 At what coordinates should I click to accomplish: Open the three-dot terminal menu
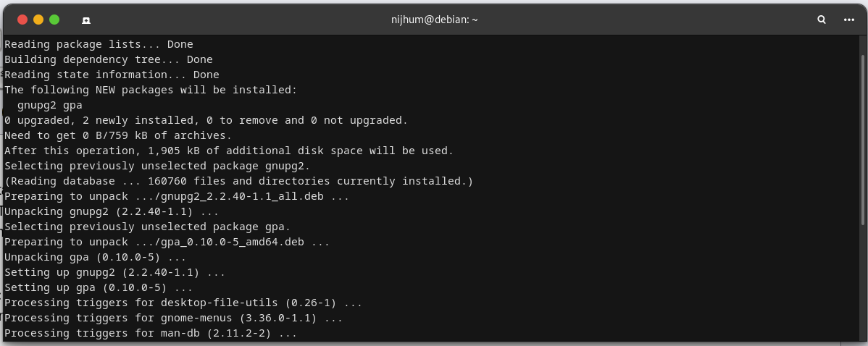(849, 20)
